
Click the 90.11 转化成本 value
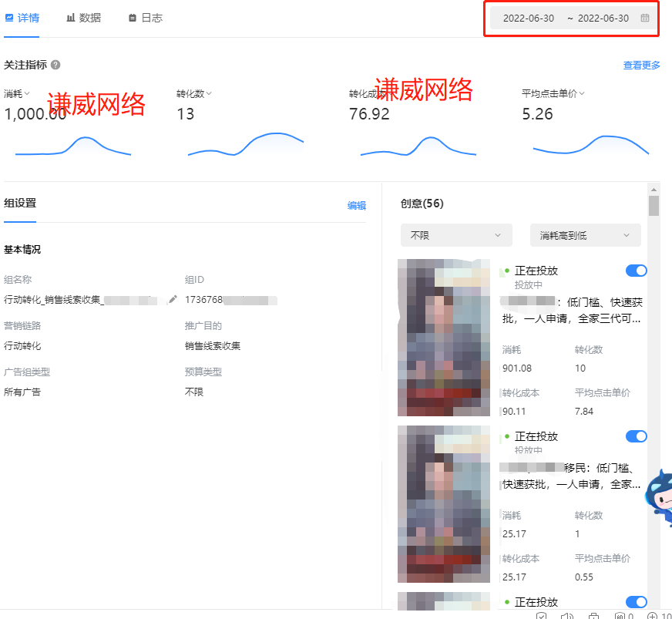514,411
